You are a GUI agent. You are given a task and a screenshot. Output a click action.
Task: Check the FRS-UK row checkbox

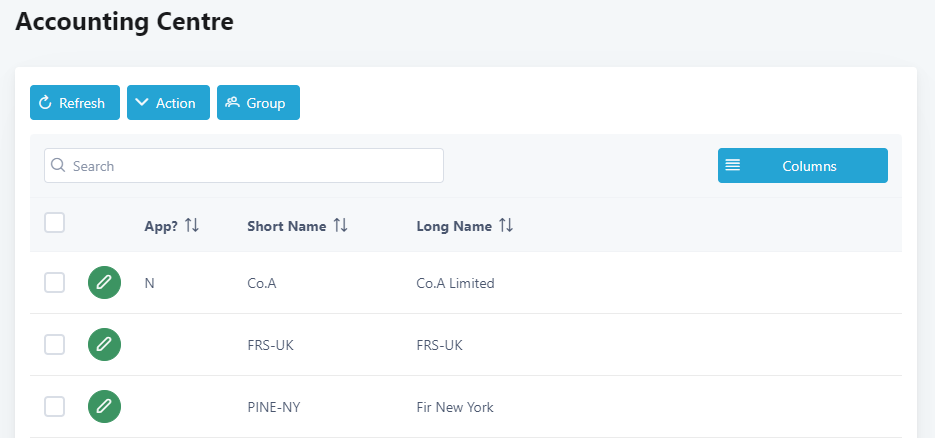coord(55,345)
